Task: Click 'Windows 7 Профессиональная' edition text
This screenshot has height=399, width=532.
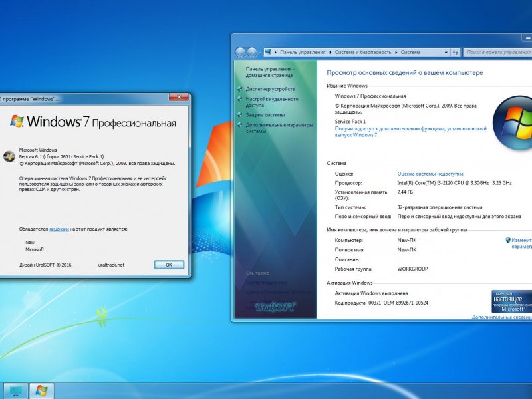Action: tap(370, 96)
